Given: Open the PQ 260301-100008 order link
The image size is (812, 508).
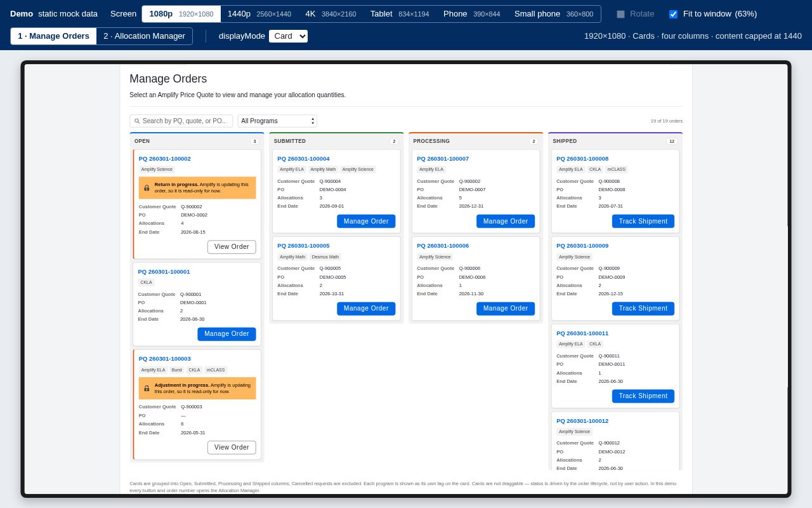Looking at the screenshot, I should tap(582, 159).
